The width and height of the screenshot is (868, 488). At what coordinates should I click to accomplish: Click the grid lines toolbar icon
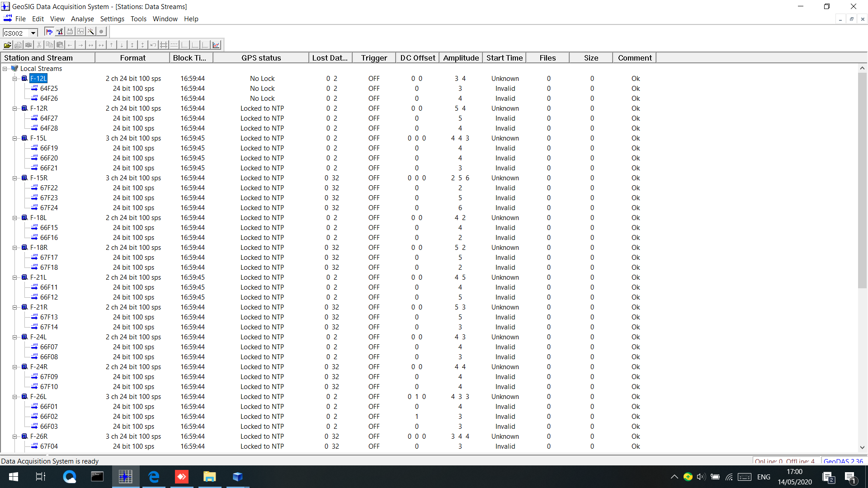[x=164, y=45]
